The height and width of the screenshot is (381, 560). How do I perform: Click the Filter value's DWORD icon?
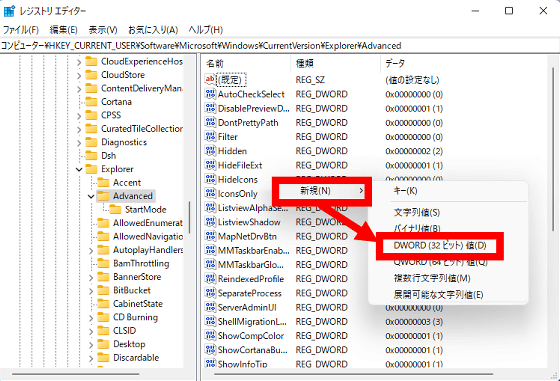[210, 137]
